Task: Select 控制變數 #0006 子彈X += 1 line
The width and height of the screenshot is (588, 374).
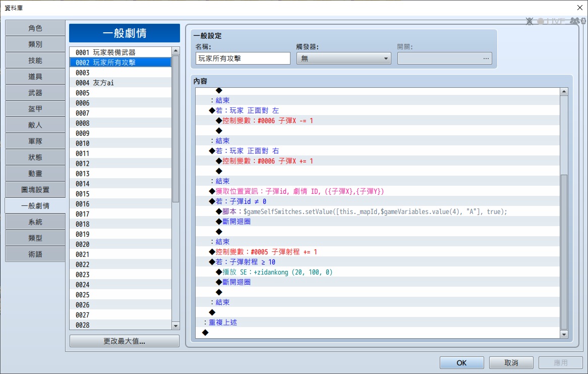Action: [x=378, y=161]
